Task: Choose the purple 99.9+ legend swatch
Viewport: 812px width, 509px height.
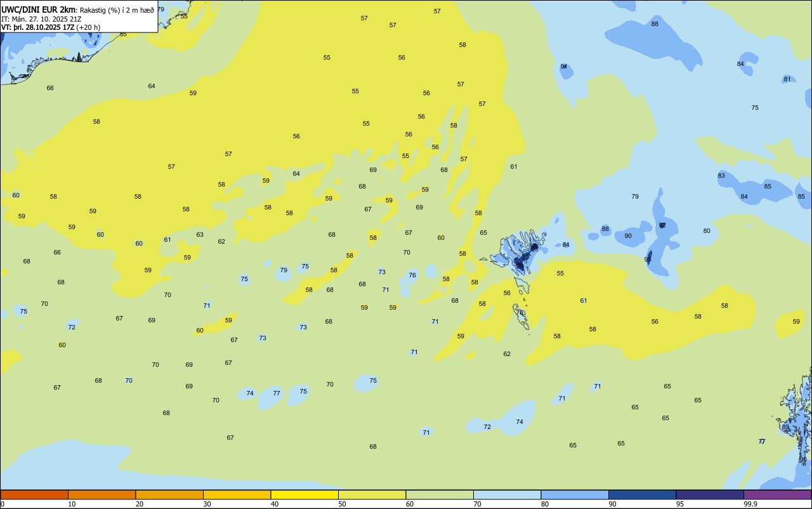Action: [x=778, y=494]
